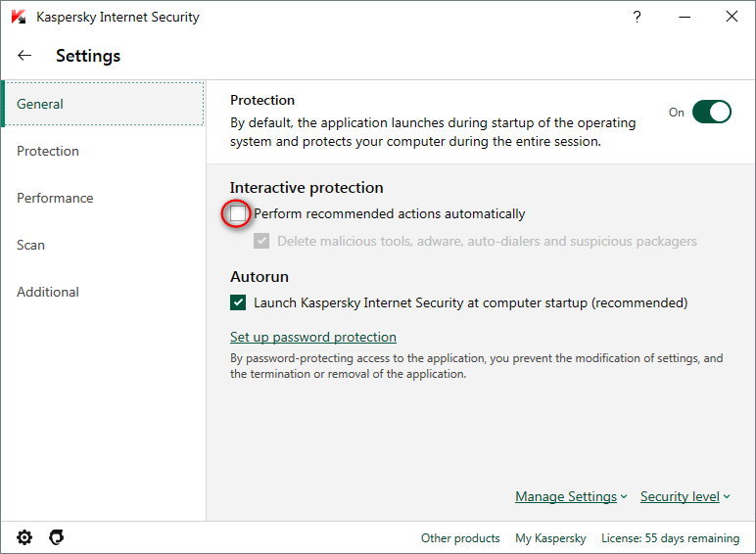Screen dimensions: 756x554
Task: Switch to the Protection settings section
Action: click(x=48, y=151)
